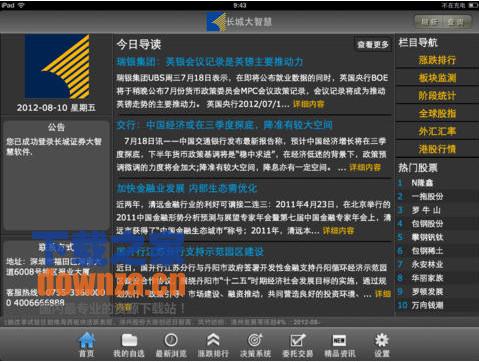The height and width of the screenshot is (362, 479).
Task: Select hot stock 9 罗顿发展
Action: coord(437,292)
